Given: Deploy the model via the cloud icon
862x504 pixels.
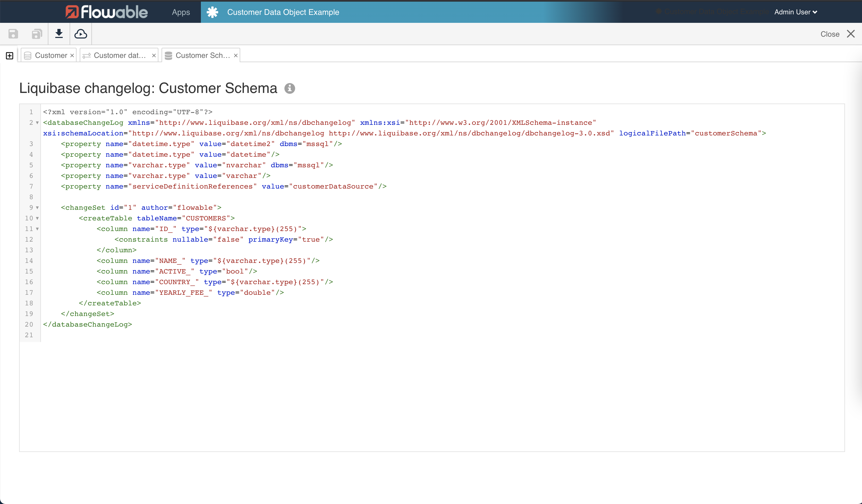Looking at the screenshot, I should tap(81, 33).
